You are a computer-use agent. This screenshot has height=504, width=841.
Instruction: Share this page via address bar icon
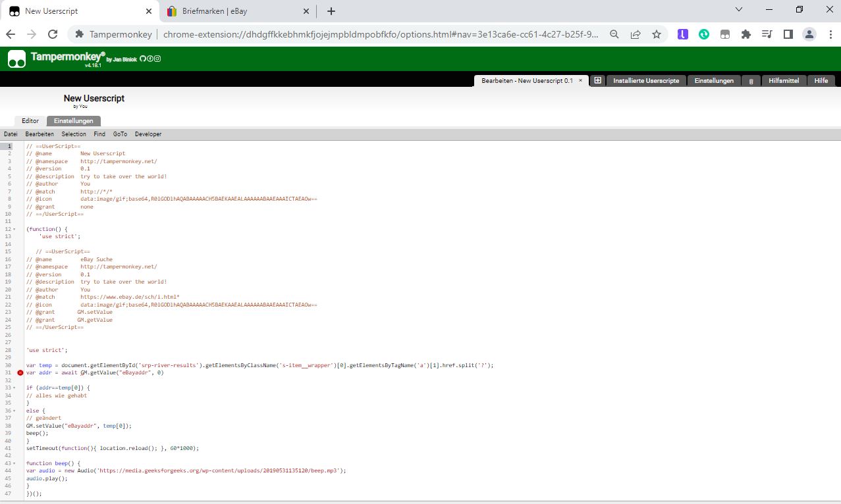tap(636, 34)
